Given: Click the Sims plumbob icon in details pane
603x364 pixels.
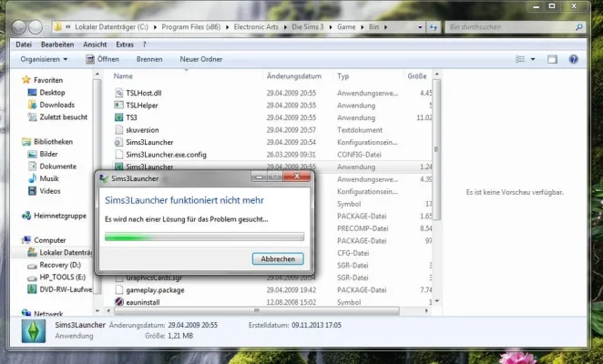Looking at the screenshot, I should click(34, 331).
